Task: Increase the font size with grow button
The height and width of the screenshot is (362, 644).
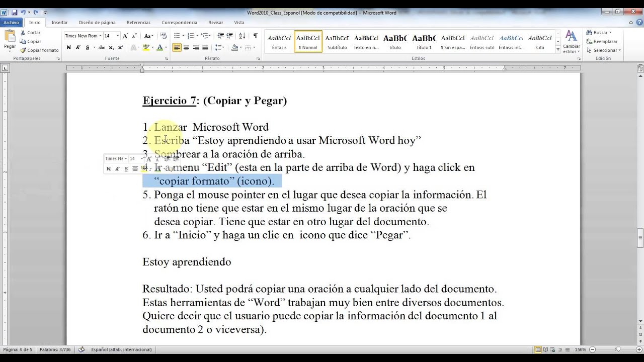Action: (126, 36)
